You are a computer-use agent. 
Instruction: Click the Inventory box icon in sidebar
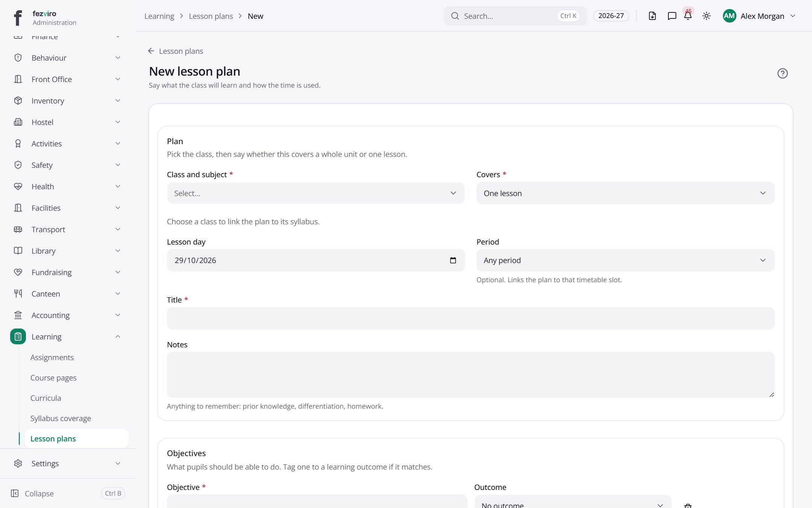coord(18,100)
